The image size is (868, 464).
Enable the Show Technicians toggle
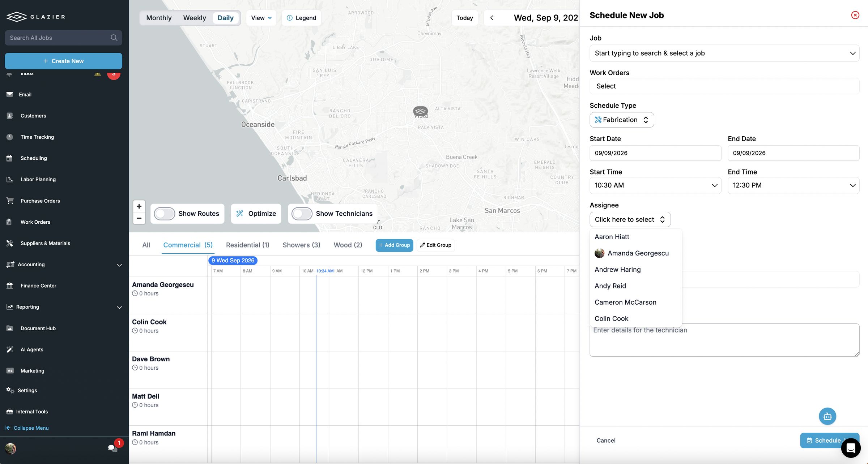(x=302, y=214)
